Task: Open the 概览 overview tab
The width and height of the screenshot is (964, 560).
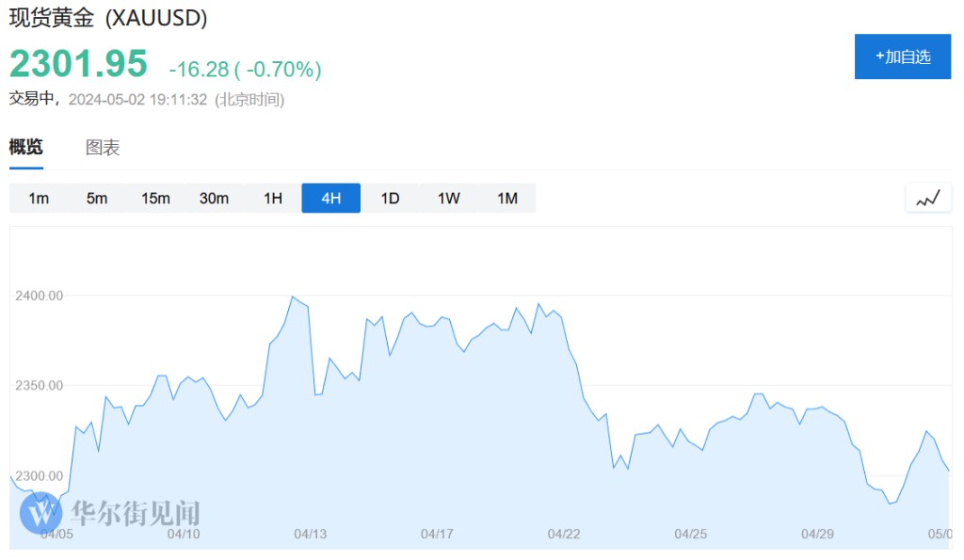Action: click(x=26, y=148)
